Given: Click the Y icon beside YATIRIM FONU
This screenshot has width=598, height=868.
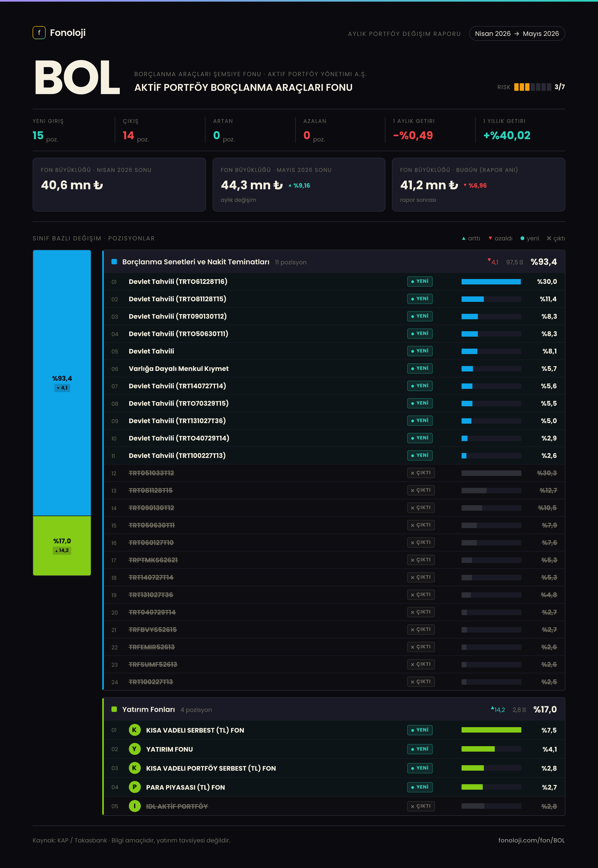Looking at the screenshot, I should point(134,749).
